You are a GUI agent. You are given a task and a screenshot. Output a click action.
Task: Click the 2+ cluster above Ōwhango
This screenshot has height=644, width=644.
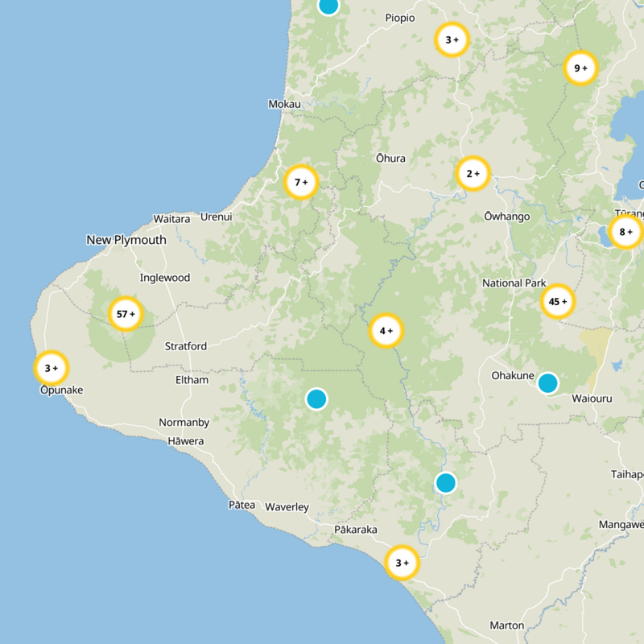coord(473,173)
